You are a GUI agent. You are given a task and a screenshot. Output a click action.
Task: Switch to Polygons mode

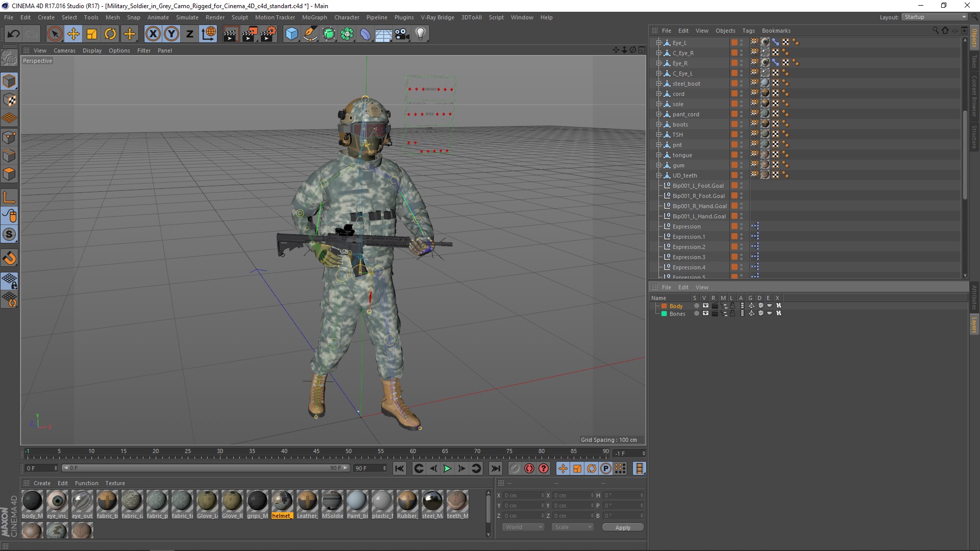click(9, 174)
